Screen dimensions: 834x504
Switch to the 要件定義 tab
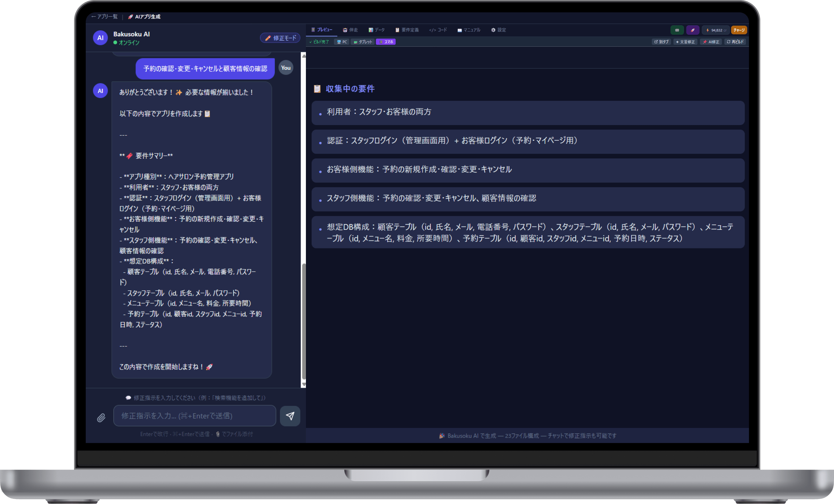point(407,30)
